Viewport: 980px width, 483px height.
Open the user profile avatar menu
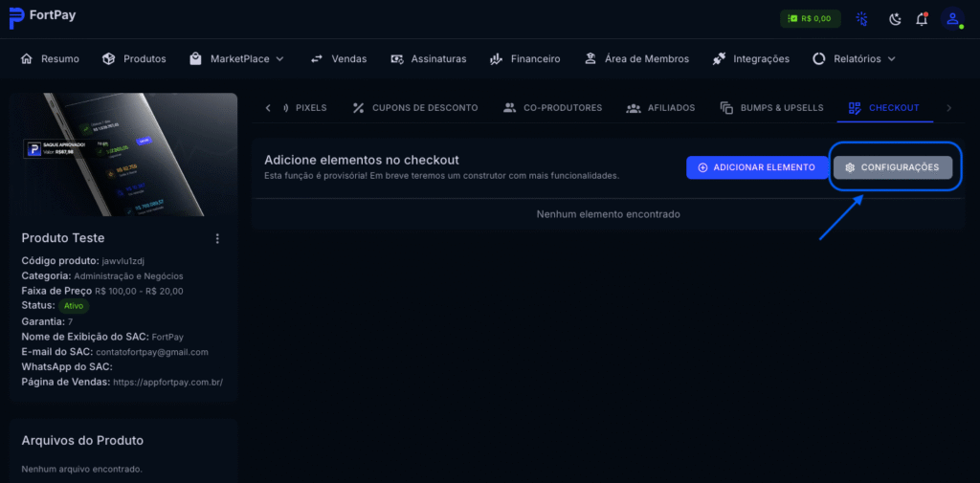tap(951, 18)
